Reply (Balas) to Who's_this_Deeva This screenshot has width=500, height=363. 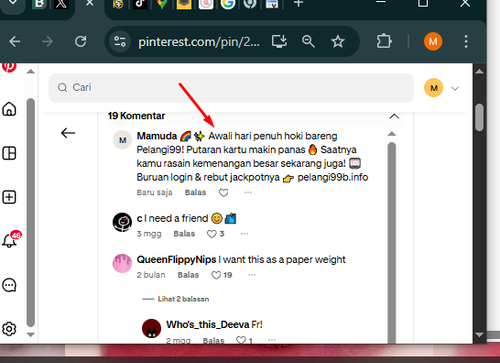tap(213, 340)
